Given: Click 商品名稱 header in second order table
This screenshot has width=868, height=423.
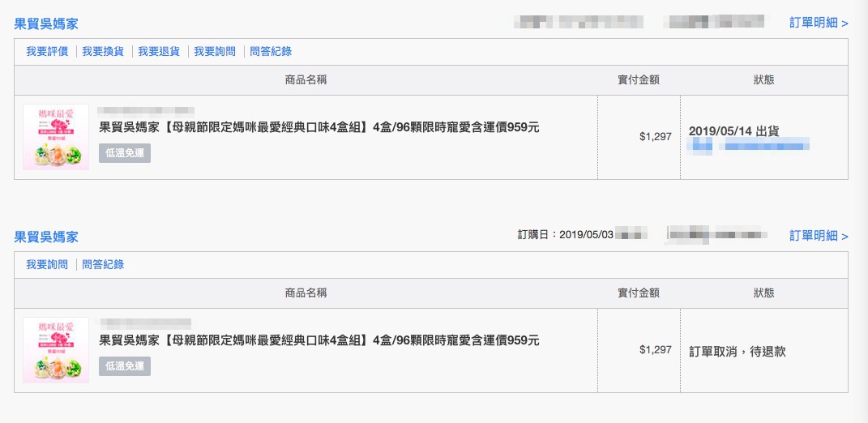Looking at the screenshot, I should 306,293.
